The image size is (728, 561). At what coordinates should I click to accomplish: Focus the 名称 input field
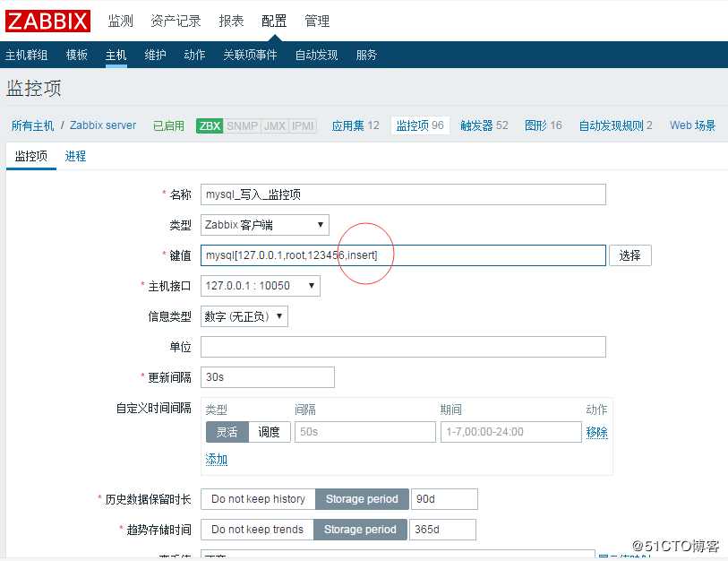click(x=403, y=194)
